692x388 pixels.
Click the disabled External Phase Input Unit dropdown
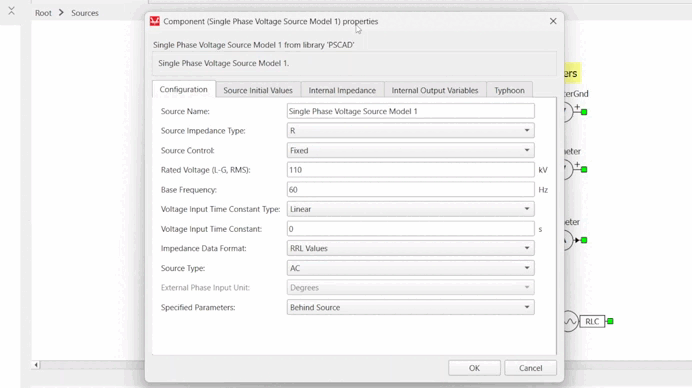pos(410,288)
